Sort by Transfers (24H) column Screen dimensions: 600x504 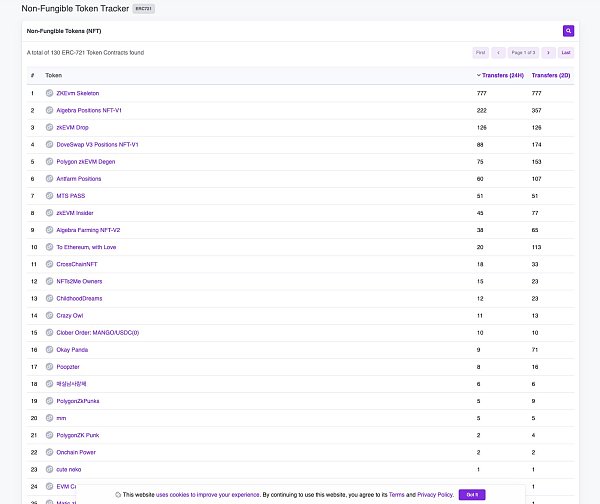coord(500,75)
